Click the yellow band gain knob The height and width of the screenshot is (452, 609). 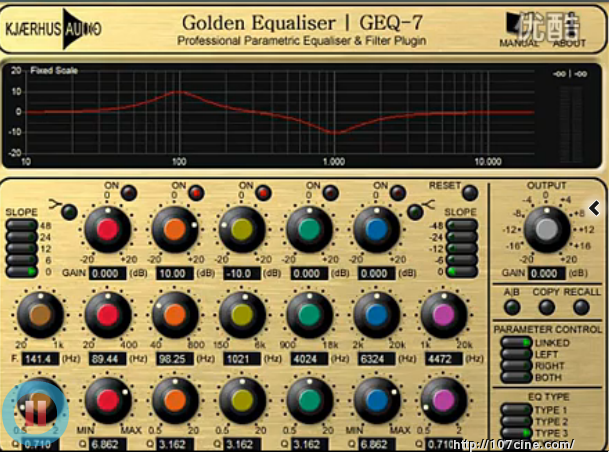[242, 230]
